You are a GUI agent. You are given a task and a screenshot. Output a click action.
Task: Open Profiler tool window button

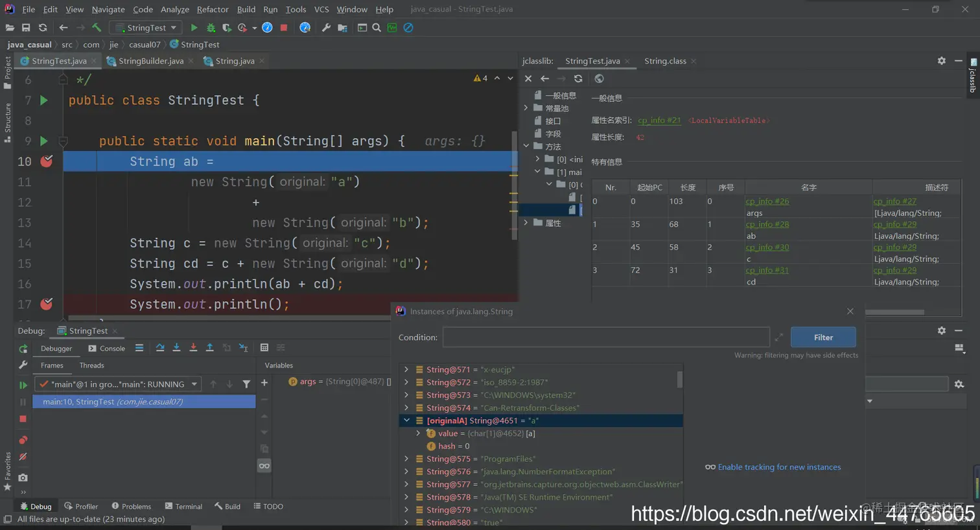[x=81, y=507]
